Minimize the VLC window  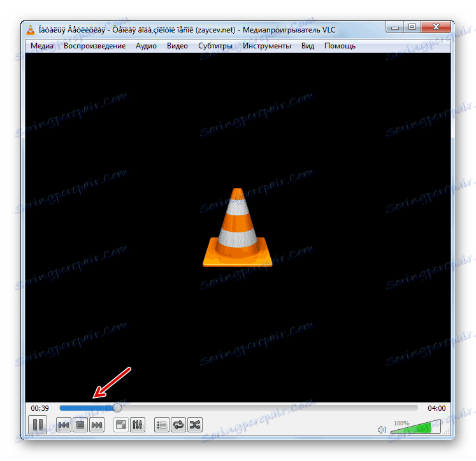395,27
